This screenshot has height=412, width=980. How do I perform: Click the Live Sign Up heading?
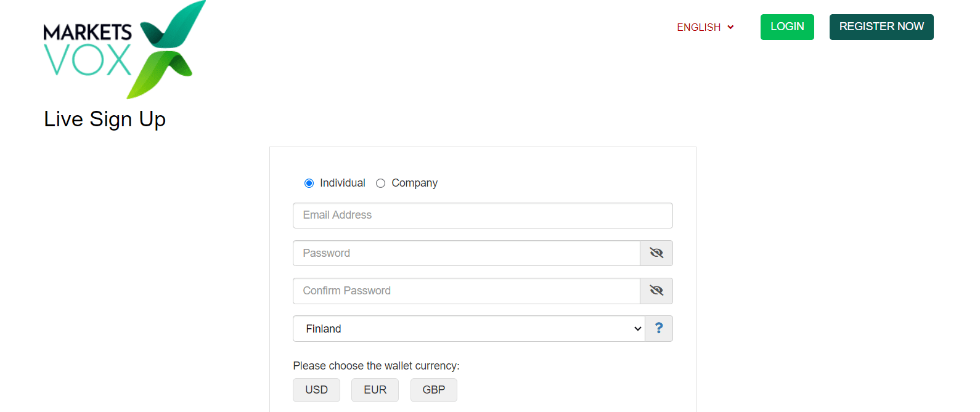click(x=105, y=119)
